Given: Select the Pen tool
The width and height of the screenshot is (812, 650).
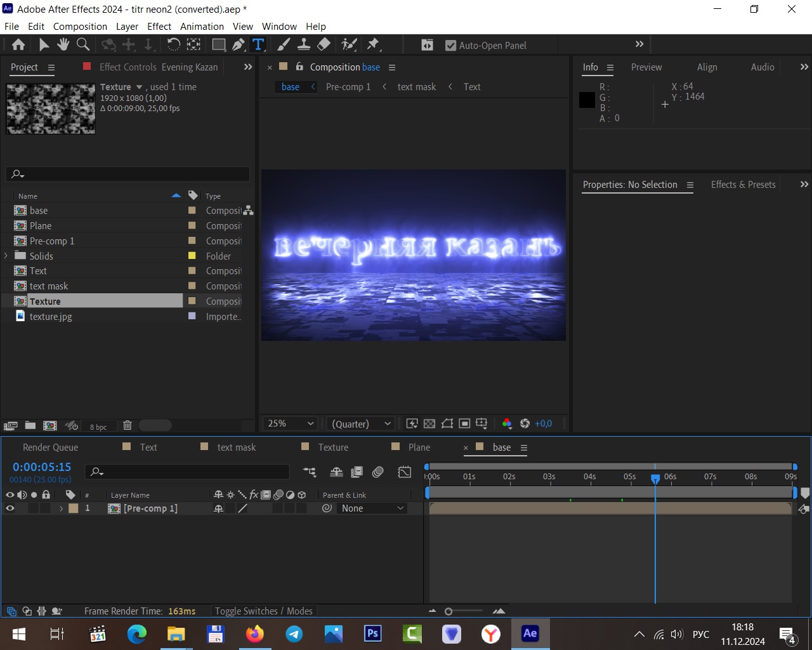Looking at the screenshot, I should 238,44.
